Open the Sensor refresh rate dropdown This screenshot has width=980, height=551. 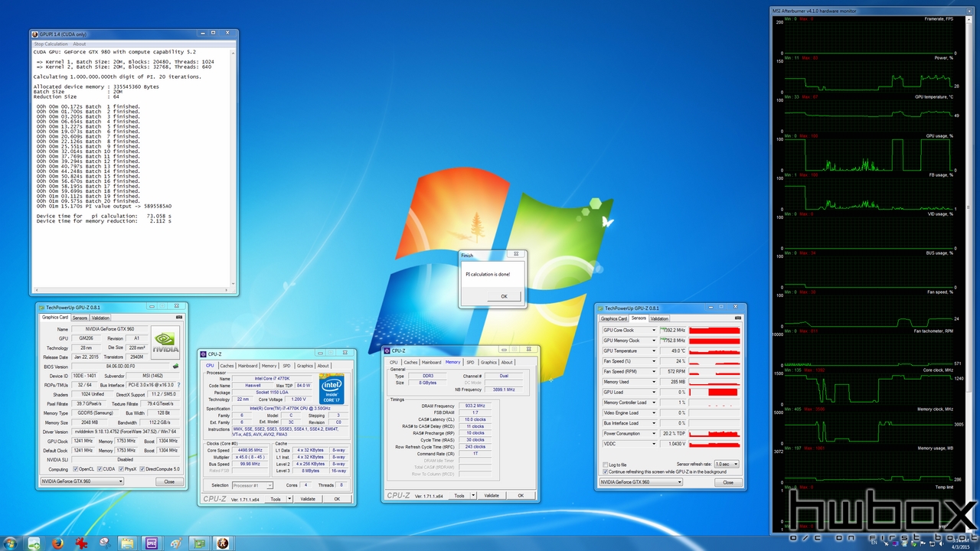pyautogui.click(x=726, y=464)
